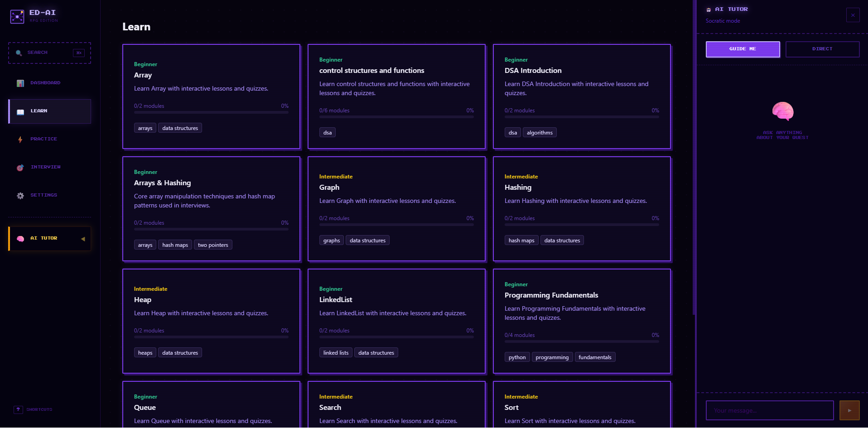Open the Array course card
This screenshot has height=428, width=868.
click(211, 96)
